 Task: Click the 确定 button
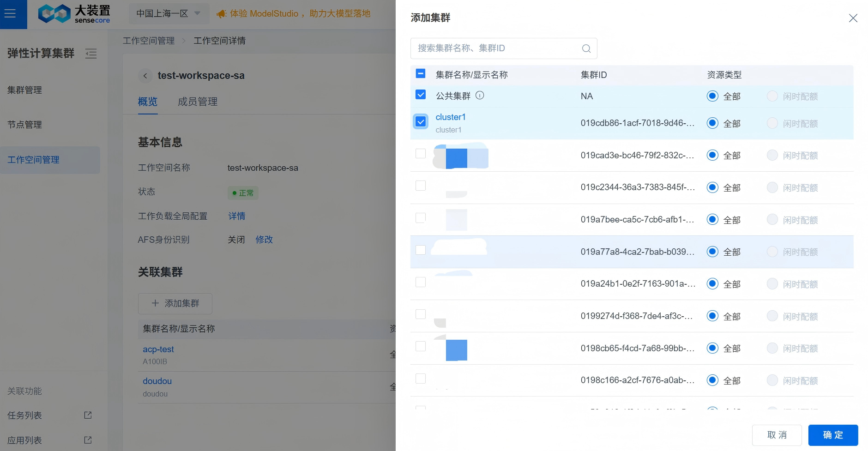[832, 435]
